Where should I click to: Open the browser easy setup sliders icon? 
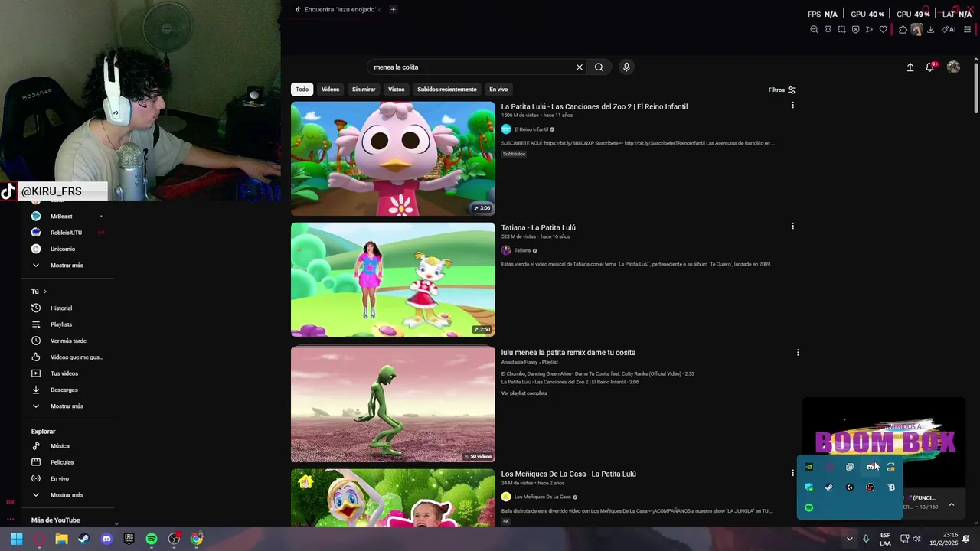pos(967,30)
